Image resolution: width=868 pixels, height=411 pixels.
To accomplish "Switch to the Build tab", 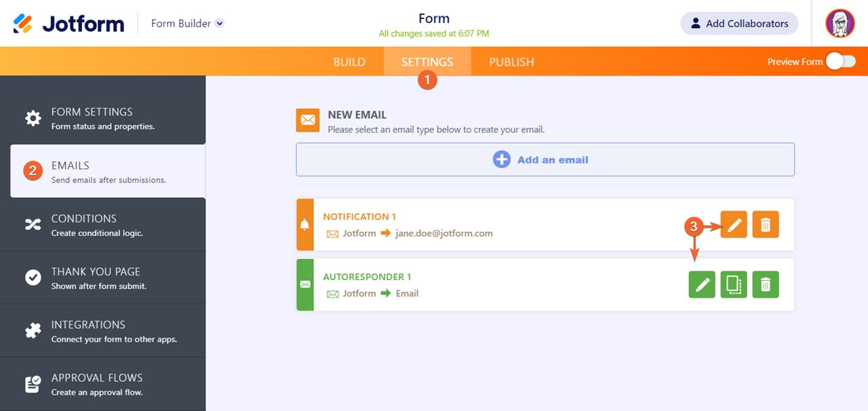I will tap(349, 62).
